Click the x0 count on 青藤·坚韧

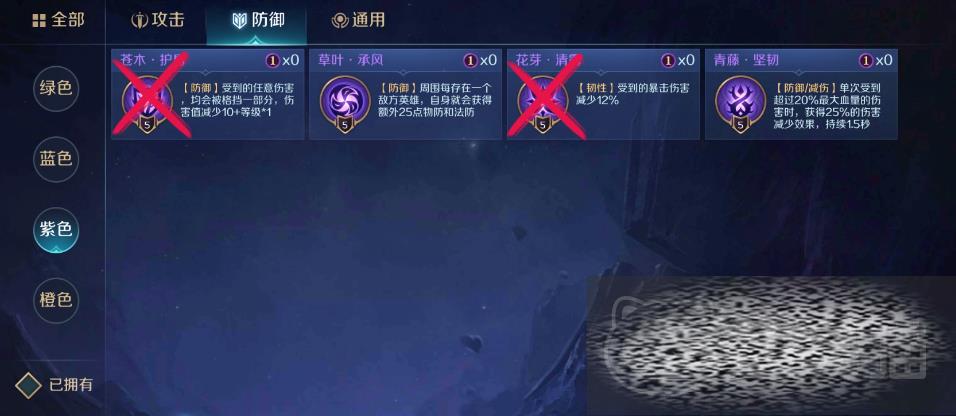click(883, 60)
